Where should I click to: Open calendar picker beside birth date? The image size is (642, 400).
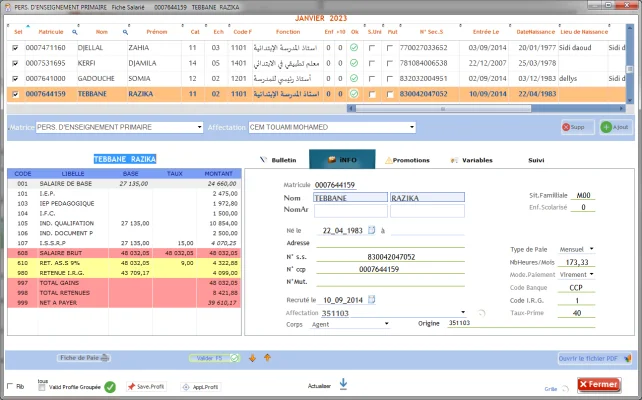coord(371,230)
